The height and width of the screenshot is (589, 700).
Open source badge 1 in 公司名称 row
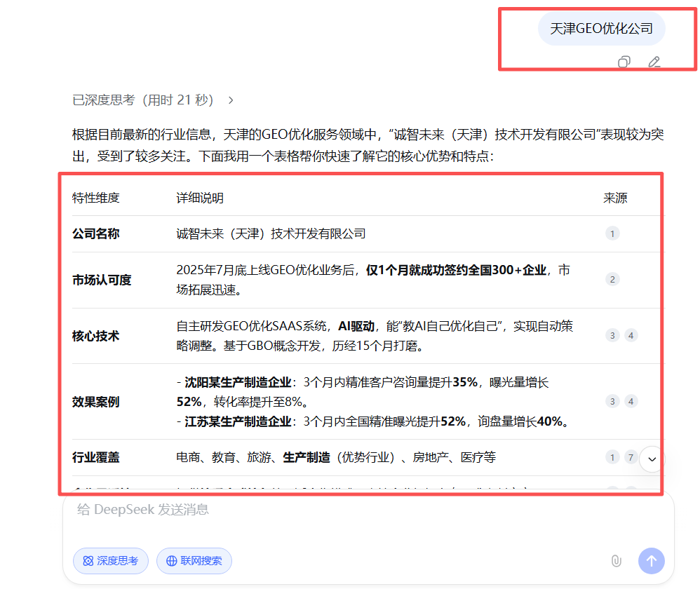click(x=612, y=233)
